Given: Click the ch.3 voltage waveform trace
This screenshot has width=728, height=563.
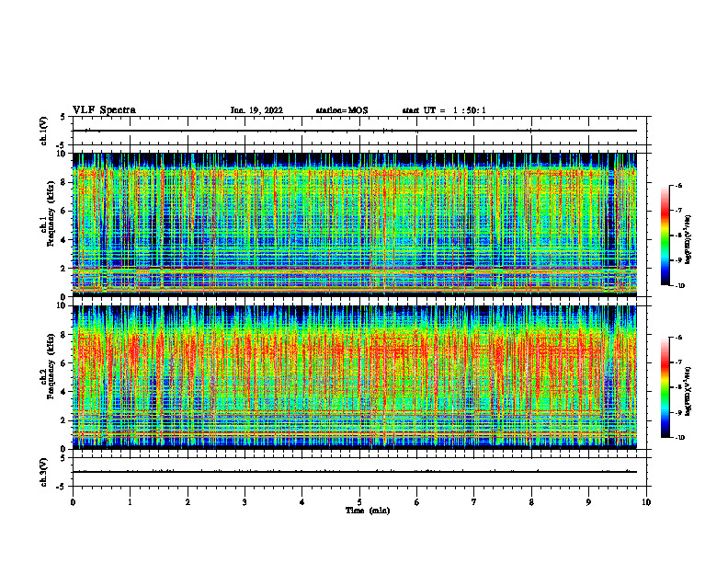Looking at the screenshot, I should pyautogui.click(x=354, y=472).
